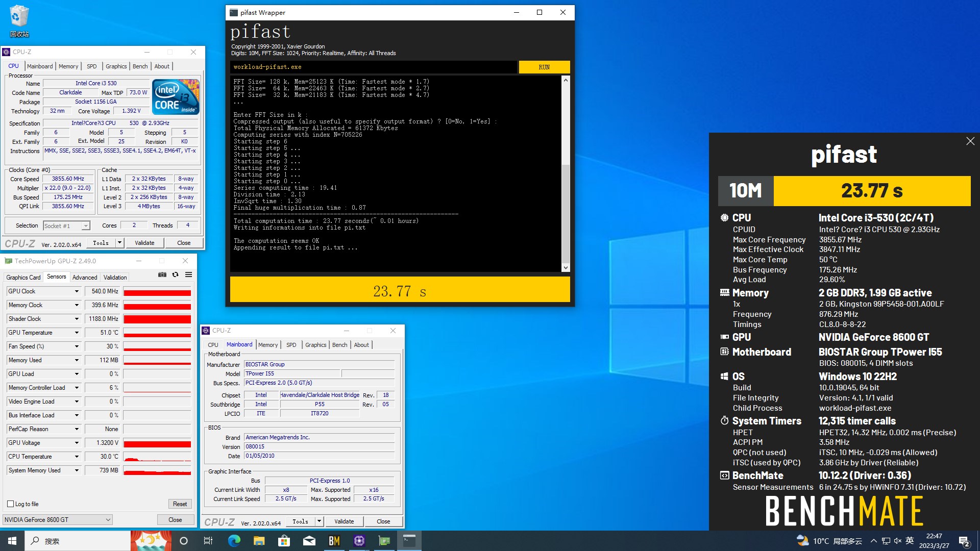The width and height of the screenshot is (980, 551).
Task: Click network icon in system tray
Action: pos(886,541)
